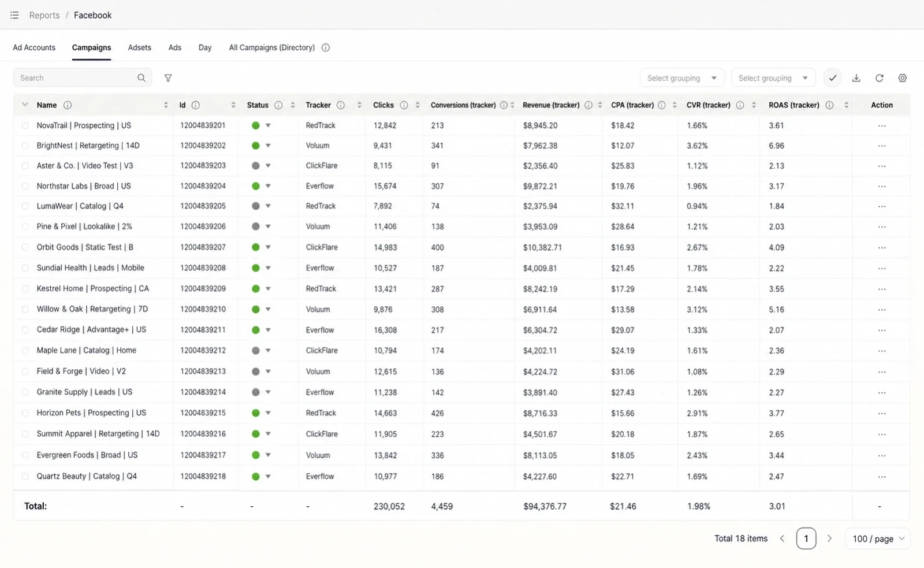Tick the Evergreen Foods | Broad | US checkbox

[25, 455]
